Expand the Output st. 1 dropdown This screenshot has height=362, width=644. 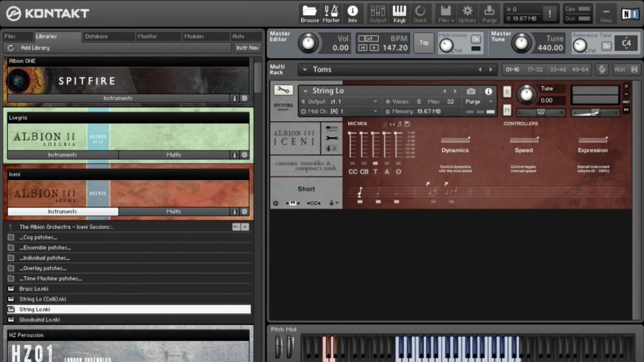[375, 101]
